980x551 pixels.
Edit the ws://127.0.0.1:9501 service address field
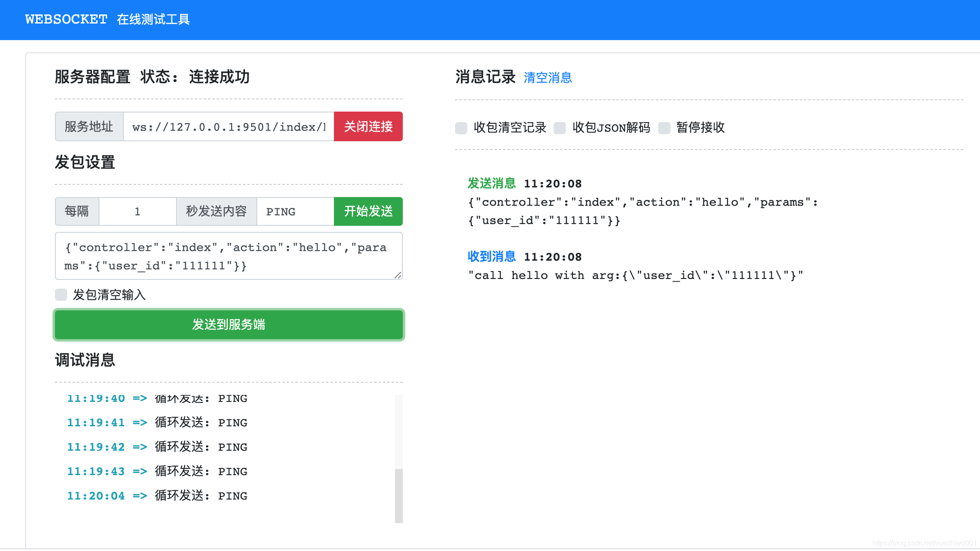tap(229, 126)
